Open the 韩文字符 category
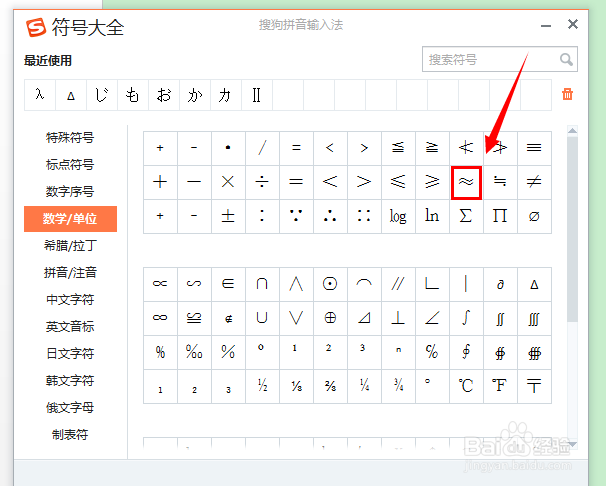 [70, 381]
